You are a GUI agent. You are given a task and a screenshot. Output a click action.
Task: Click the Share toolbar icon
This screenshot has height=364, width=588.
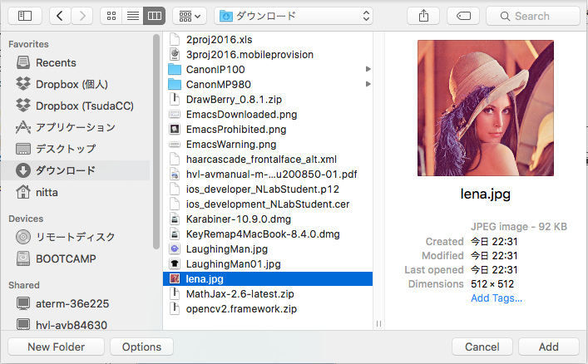[423, 15]
